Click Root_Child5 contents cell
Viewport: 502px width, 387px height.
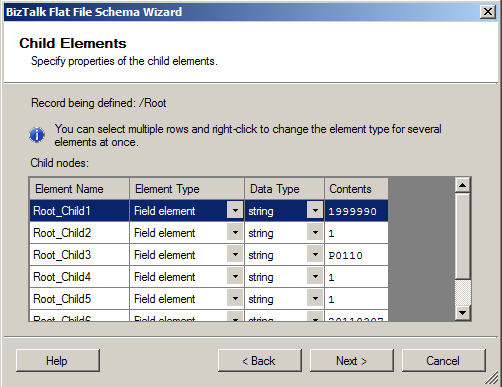click(356, 299)
